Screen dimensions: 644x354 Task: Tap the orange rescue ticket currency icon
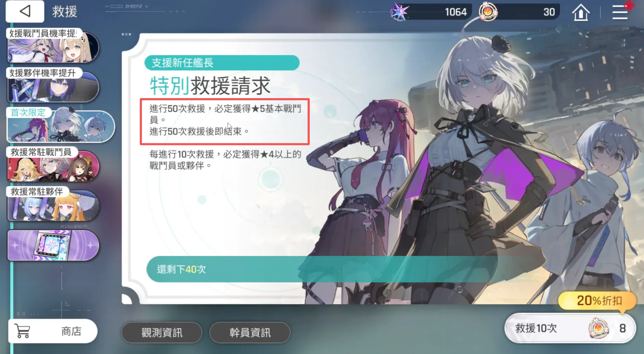[488, 12]
